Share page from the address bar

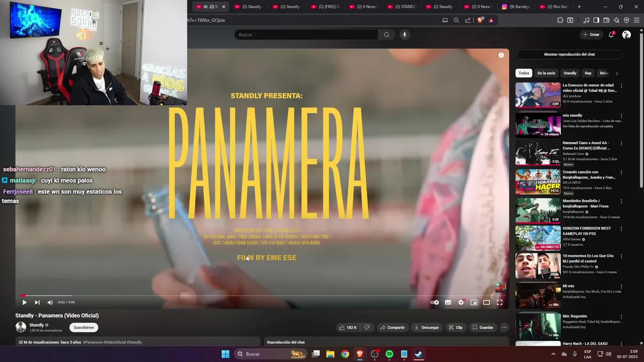468,20
